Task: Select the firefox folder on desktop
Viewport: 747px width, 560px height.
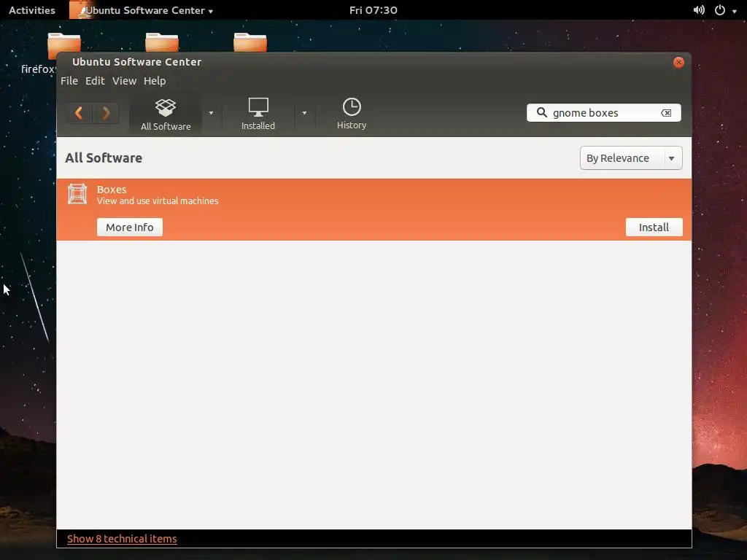Action: click(x=64, y=46)
